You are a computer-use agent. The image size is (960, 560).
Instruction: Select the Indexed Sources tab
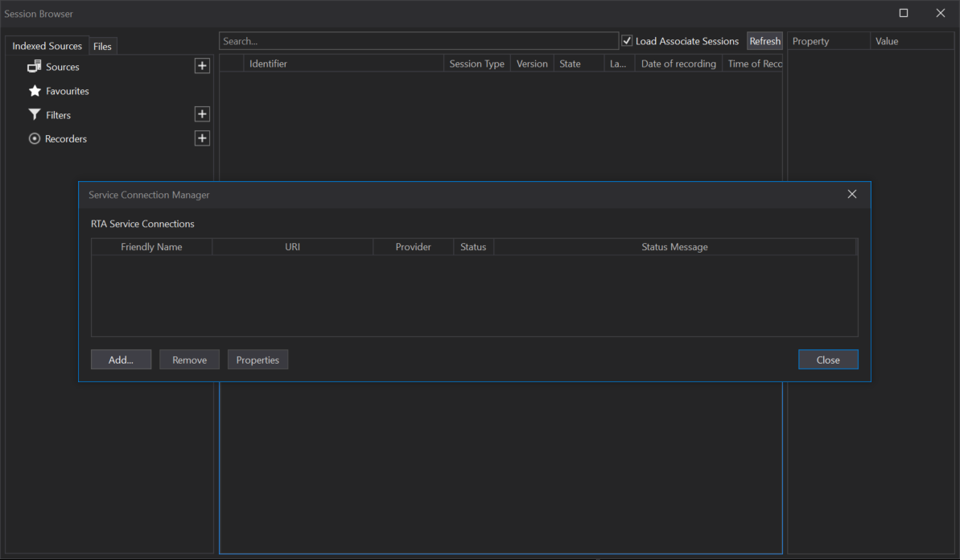(46, 46)
